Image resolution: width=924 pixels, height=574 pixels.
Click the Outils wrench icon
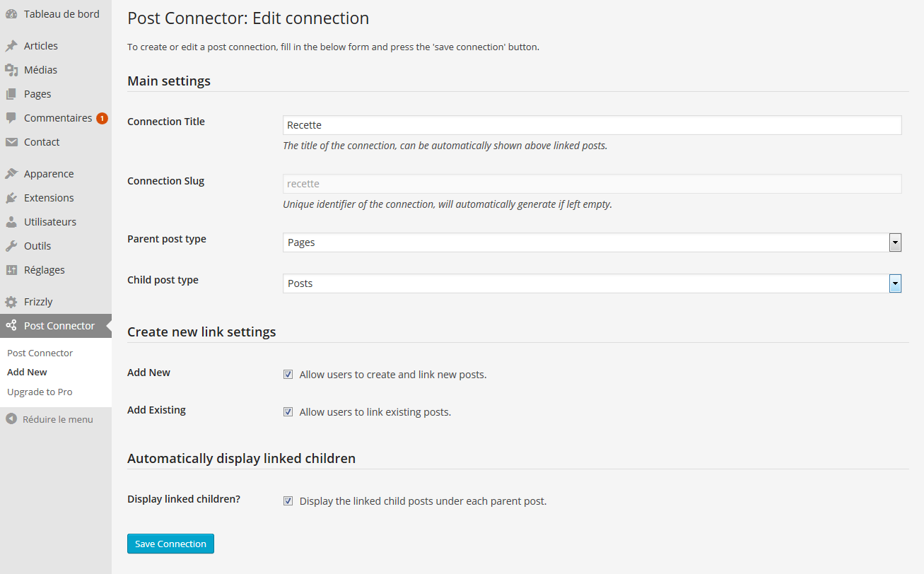click(11, 246)
